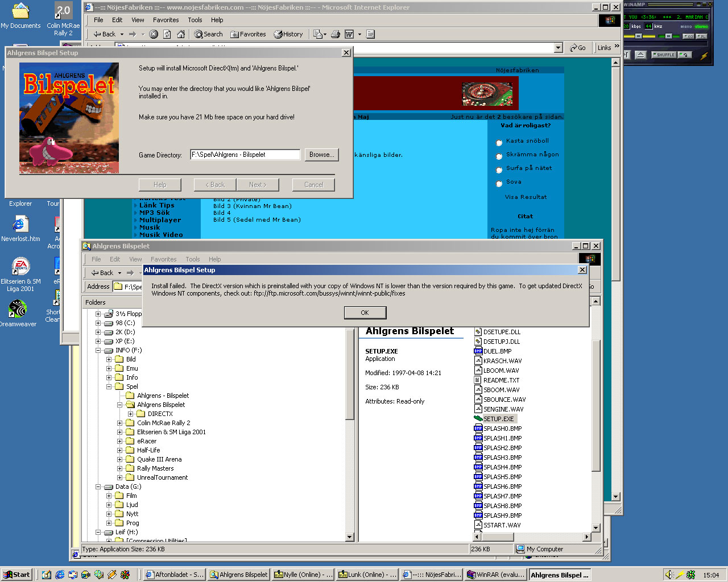Select the SETUP.EXE file in the file list
Image resolution: width=728 pixels, height=582 pixels.
tap(498, 419)
